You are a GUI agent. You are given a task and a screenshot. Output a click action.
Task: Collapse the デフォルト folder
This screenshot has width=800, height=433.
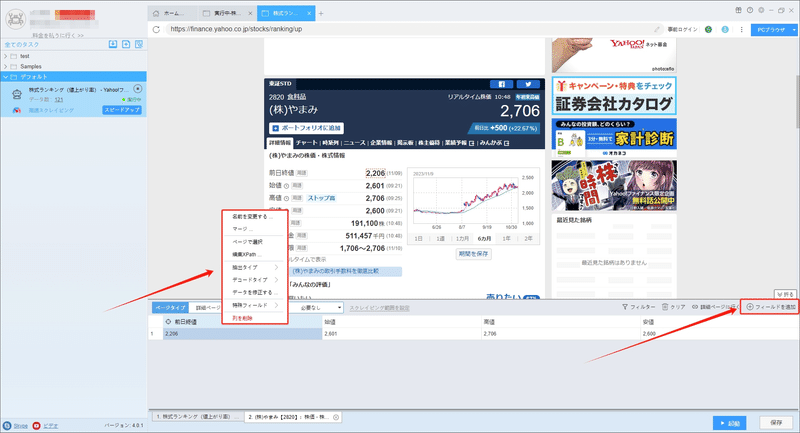(x=6, y=77)
